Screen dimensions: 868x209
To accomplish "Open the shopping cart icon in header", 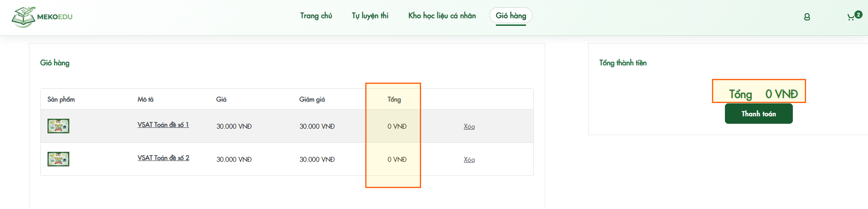I will 851,17.
